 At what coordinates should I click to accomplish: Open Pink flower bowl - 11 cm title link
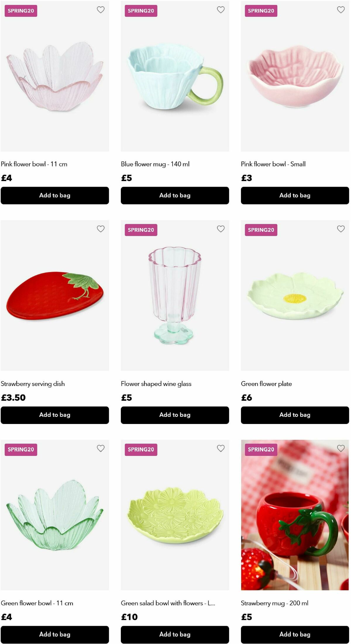click(34, 164)
